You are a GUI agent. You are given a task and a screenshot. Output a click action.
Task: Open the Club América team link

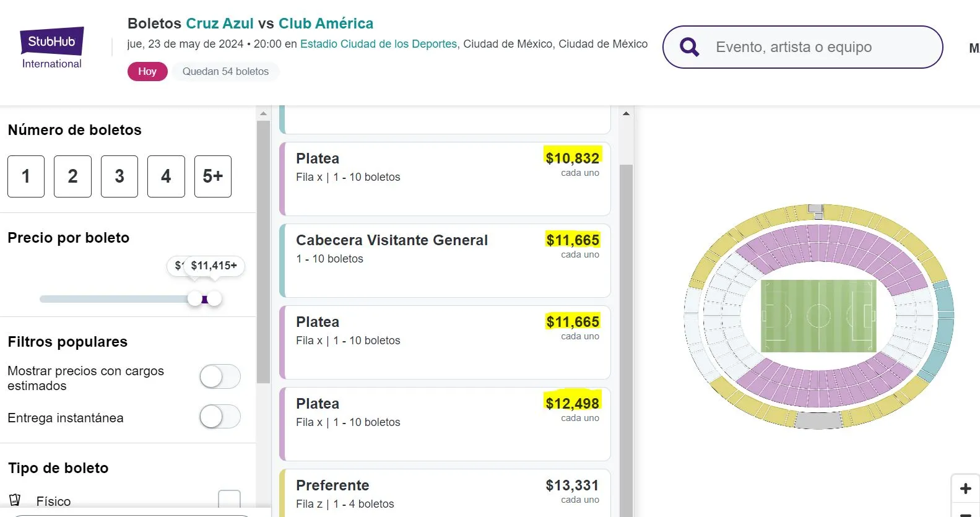click(326, 23)
